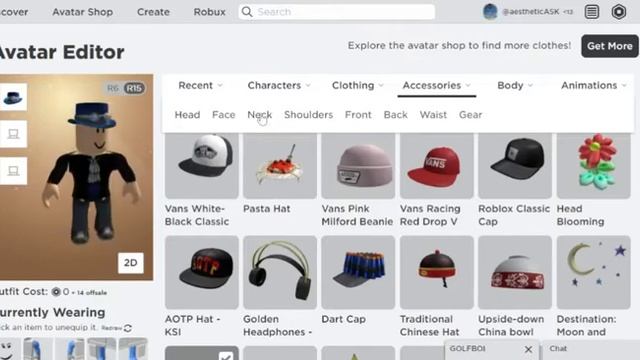Click the Get More button

[x=610, y=46]
